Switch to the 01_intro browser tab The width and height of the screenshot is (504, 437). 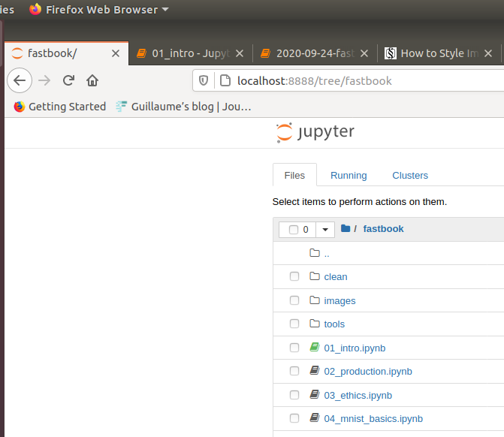tap(189, 53)
